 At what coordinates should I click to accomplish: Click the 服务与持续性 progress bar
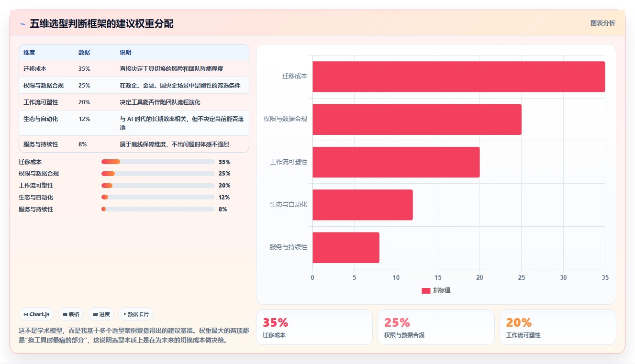pos(158,209)
